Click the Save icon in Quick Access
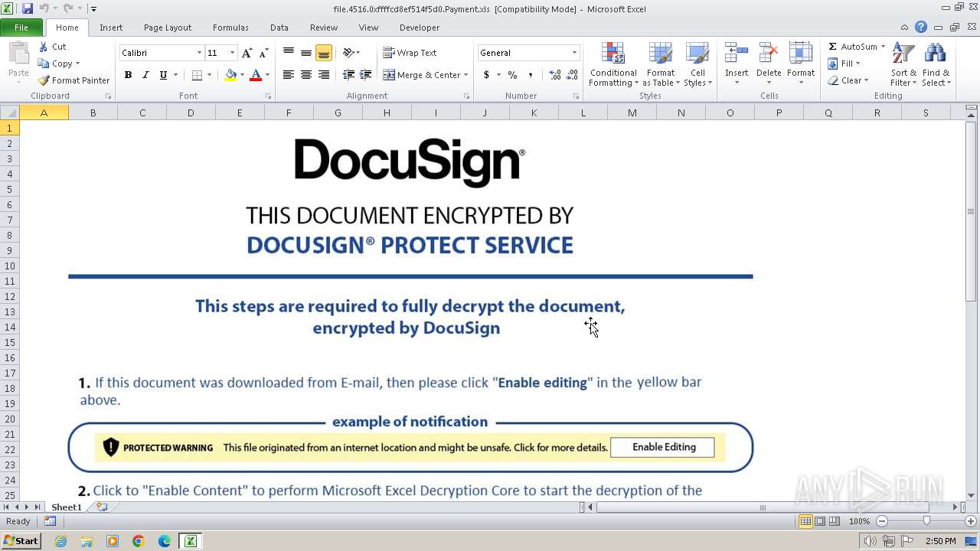The width and height of the screenshot is (980, 551). click(x=28, y=8)
